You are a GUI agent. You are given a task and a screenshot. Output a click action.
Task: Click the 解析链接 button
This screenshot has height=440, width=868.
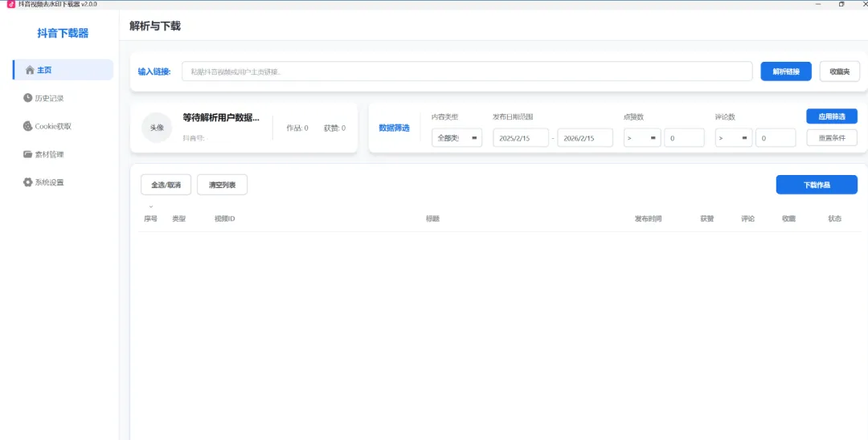click(x=785, y=71)
